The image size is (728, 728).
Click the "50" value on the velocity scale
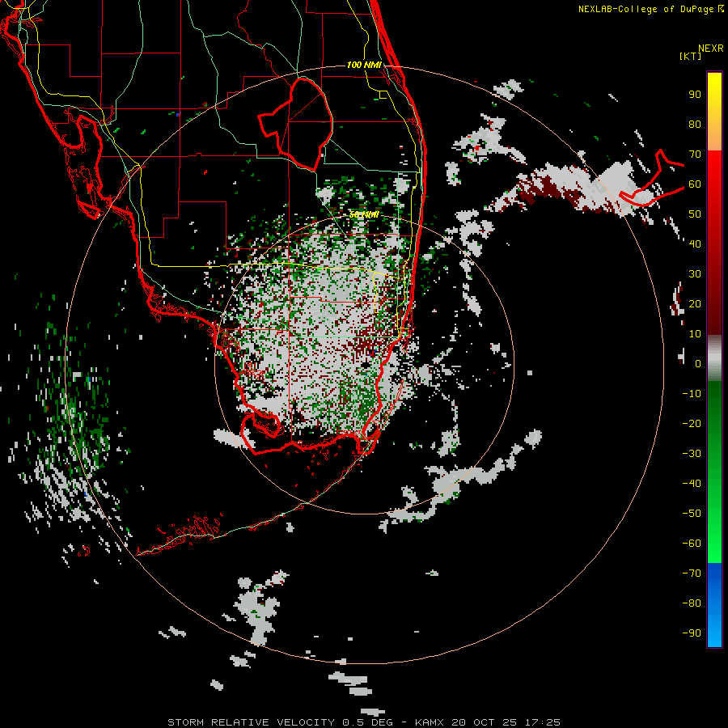[x=695, y=214]
